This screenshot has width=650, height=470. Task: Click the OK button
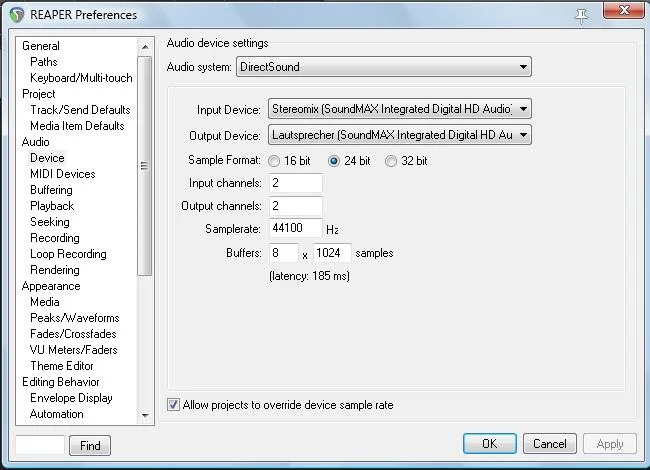click(490, 444)
